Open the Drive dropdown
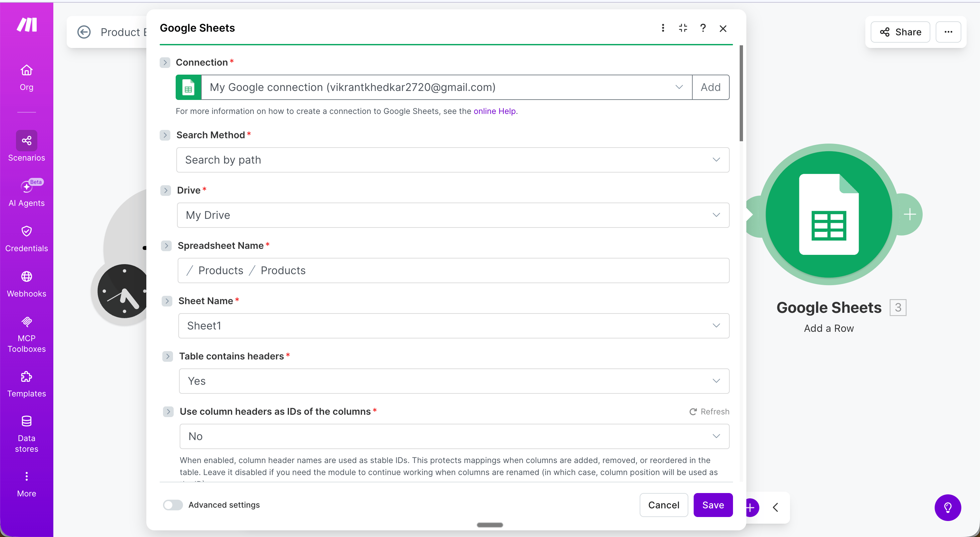 pos(453,215)
